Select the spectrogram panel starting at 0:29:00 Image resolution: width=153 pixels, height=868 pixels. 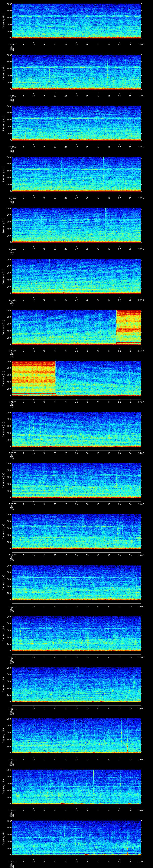coord(76,787)
